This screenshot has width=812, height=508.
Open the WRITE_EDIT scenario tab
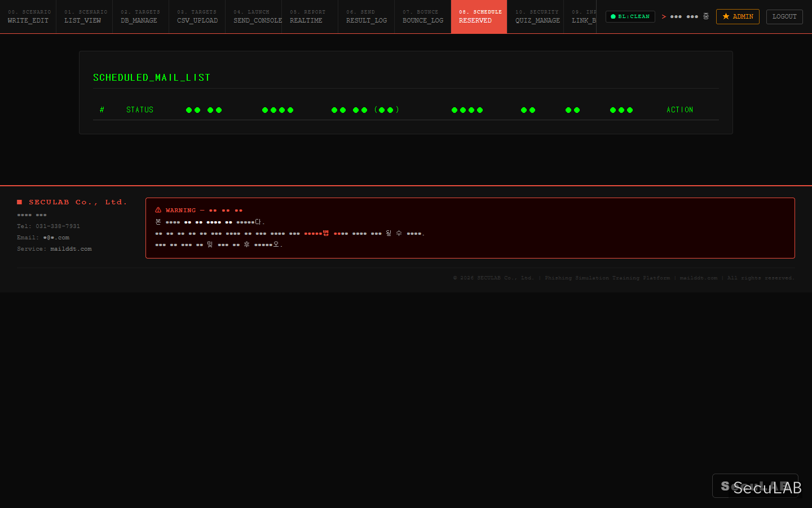(x=28, y=17)
